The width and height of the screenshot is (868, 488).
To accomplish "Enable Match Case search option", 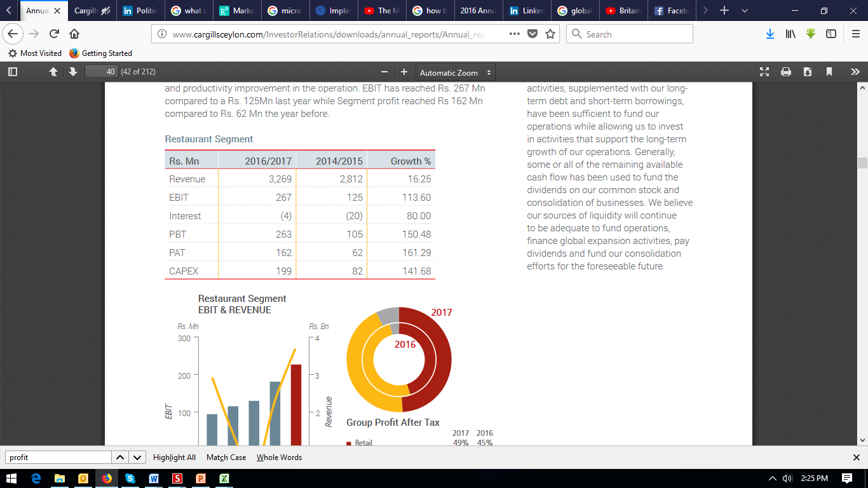I will click(x=226, y=457).
